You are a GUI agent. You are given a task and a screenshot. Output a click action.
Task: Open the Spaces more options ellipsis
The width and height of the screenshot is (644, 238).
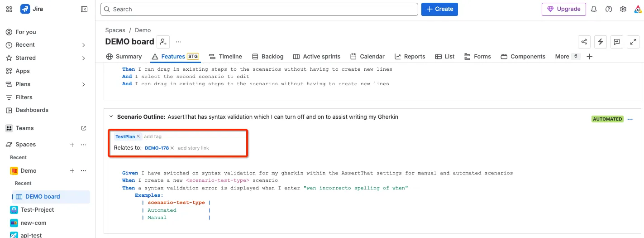pos(83,145)
